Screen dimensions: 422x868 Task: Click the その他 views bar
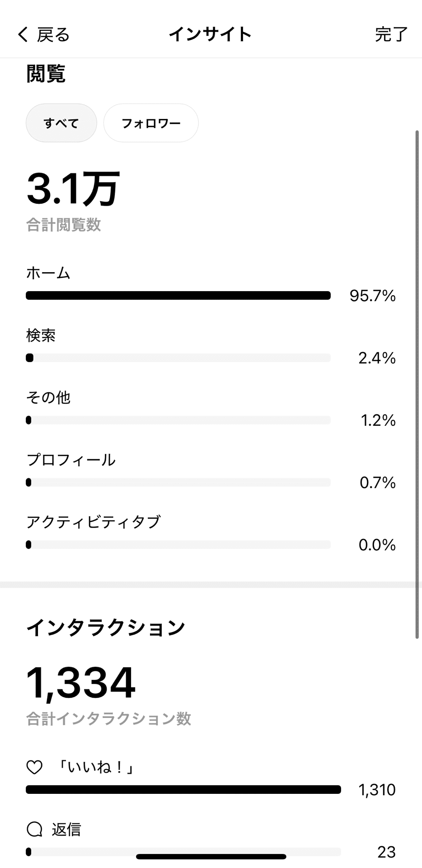coord(178,420)
